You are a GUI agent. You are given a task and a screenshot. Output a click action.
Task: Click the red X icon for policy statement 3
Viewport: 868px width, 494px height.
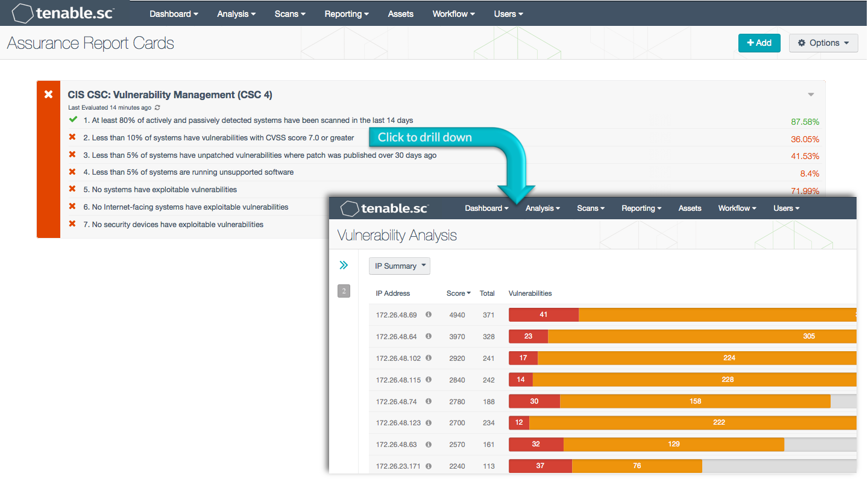(x=72, y=155)
